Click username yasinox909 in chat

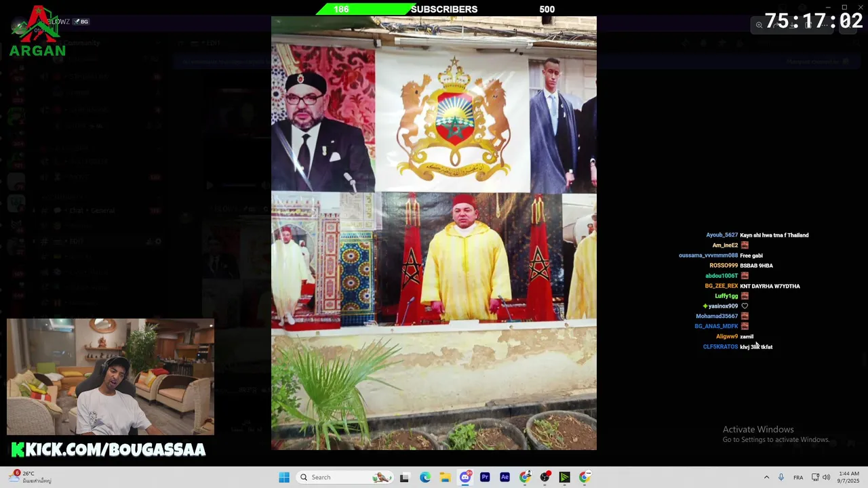click(723, 306)
